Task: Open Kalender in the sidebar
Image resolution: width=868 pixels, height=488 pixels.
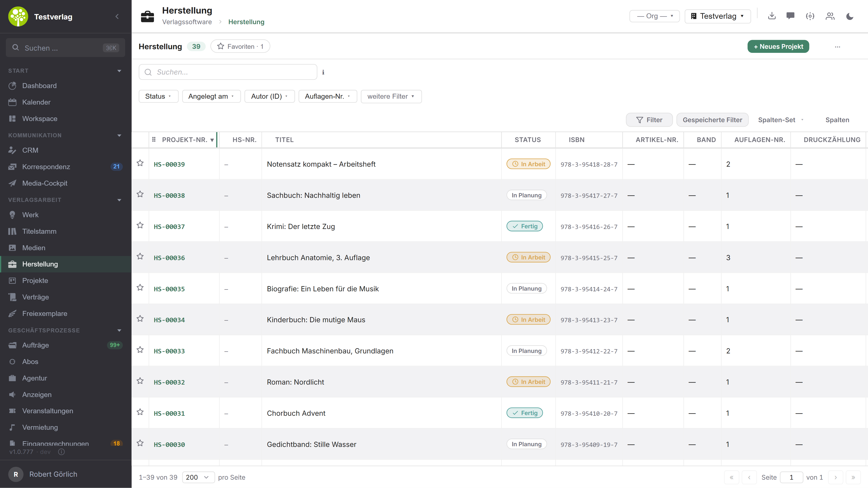Action: 66,102
